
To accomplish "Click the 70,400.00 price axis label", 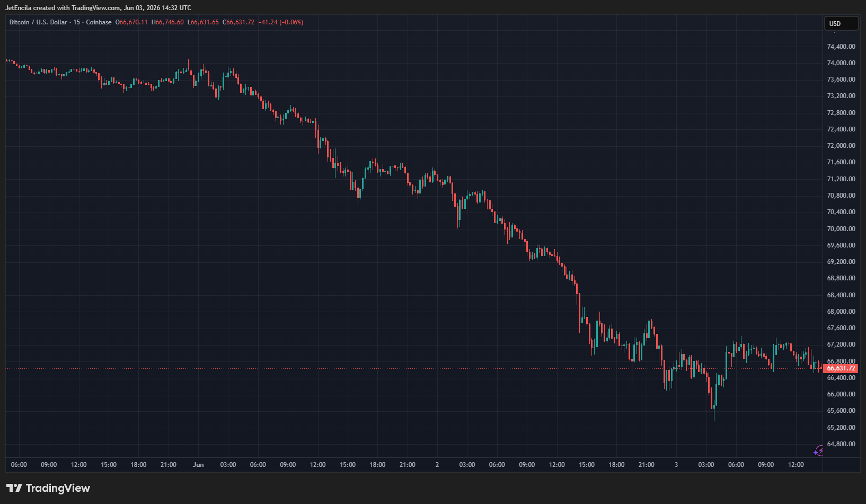I will [841, 212].
